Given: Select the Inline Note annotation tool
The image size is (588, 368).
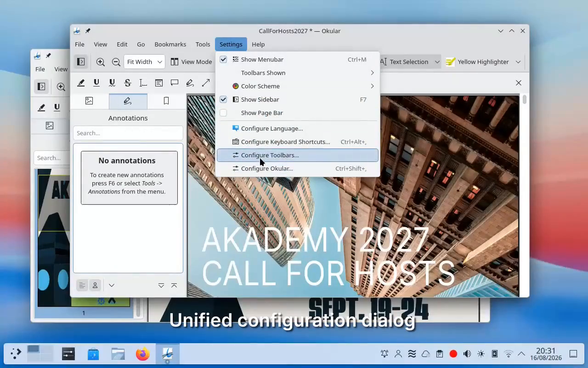Looking at the screenshot, I should (x=159, y=83).
